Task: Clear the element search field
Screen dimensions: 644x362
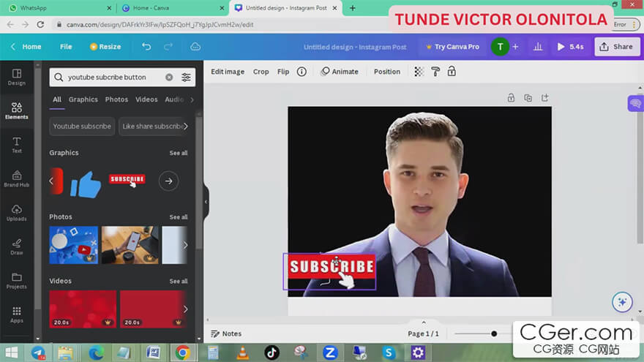Action: 169,78
